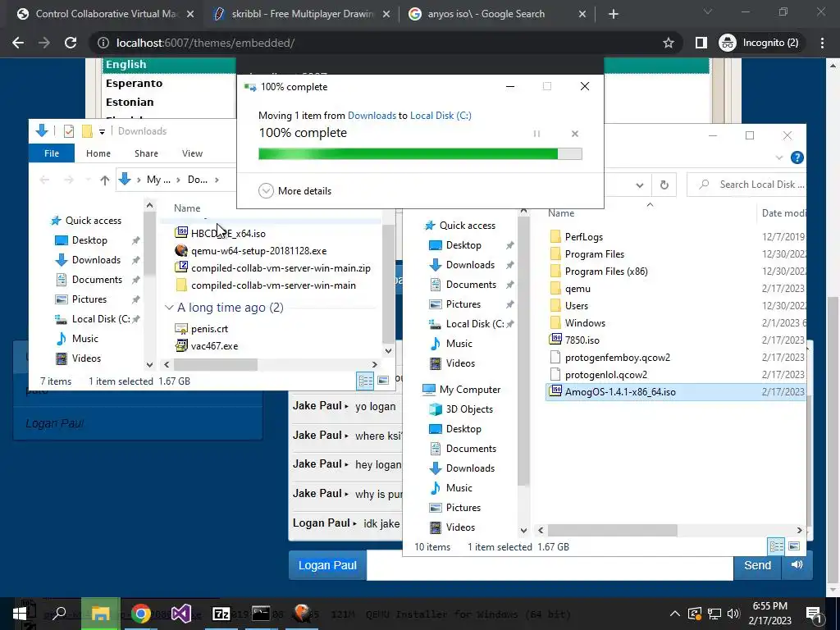Screen dimensions: 840x630
Task: Expand ribbon chevron in Local Disk window
Action: pyautogui.click(x=779, y=157)
